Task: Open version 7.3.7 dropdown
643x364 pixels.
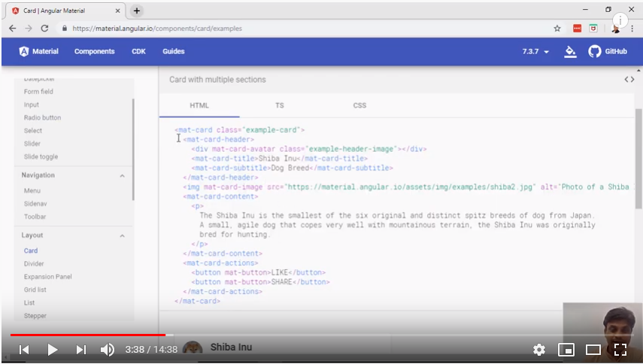Action: click(535, 52)
